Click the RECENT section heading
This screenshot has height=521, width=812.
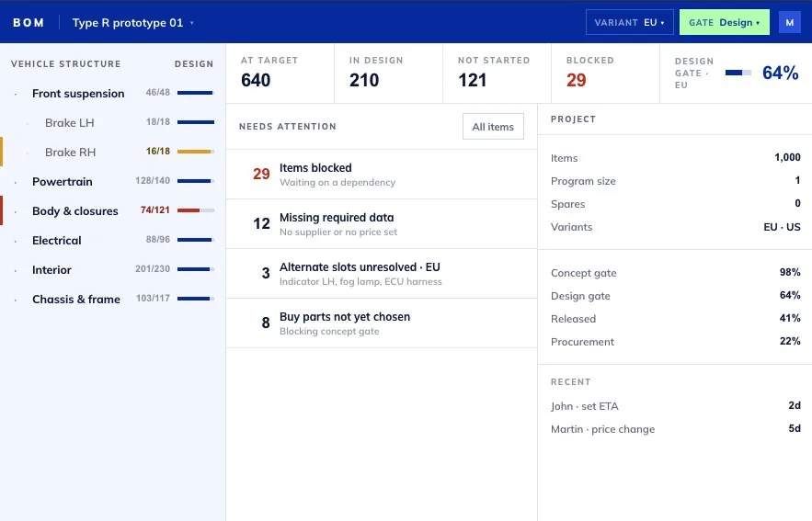(x=571, y=382)
